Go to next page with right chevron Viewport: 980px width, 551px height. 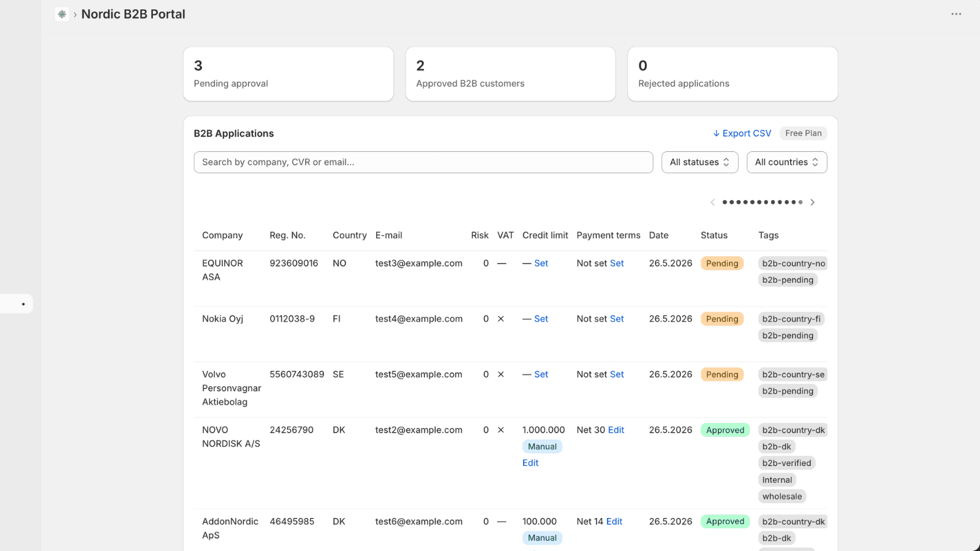tap(813, 202)
